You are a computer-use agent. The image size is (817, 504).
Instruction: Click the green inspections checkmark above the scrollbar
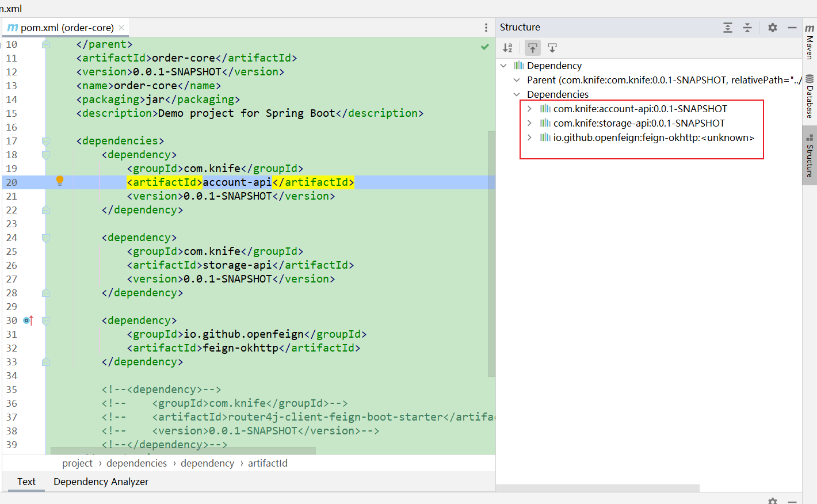coord(484,47)
